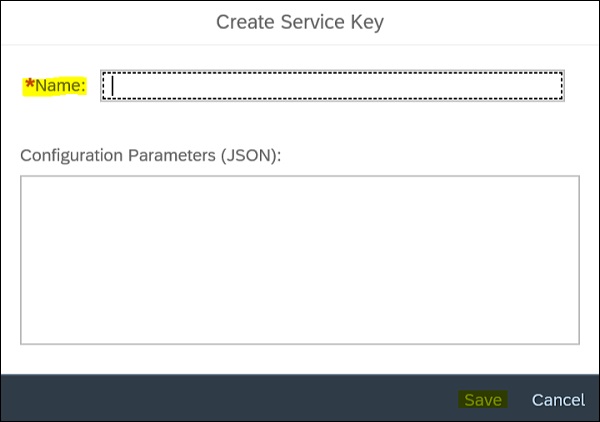This screenshot has height=422, width=600.
Task: Place cursor in the JSON parameters box
Action: (x=300, y=259)
